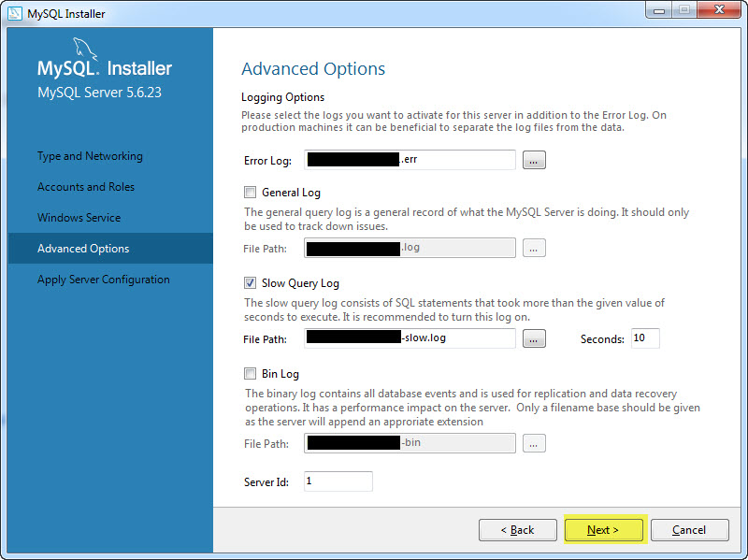Click the Bin Log file path field
The width and height of the screenshot is (748, 560).
tap(410, 443)
